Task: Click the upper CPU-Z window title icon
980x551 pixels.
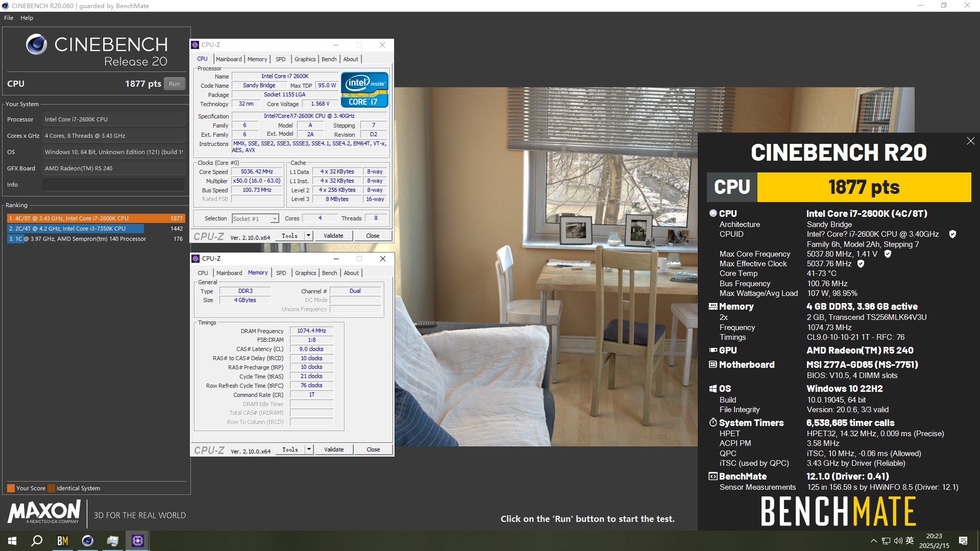Action: 195,45
